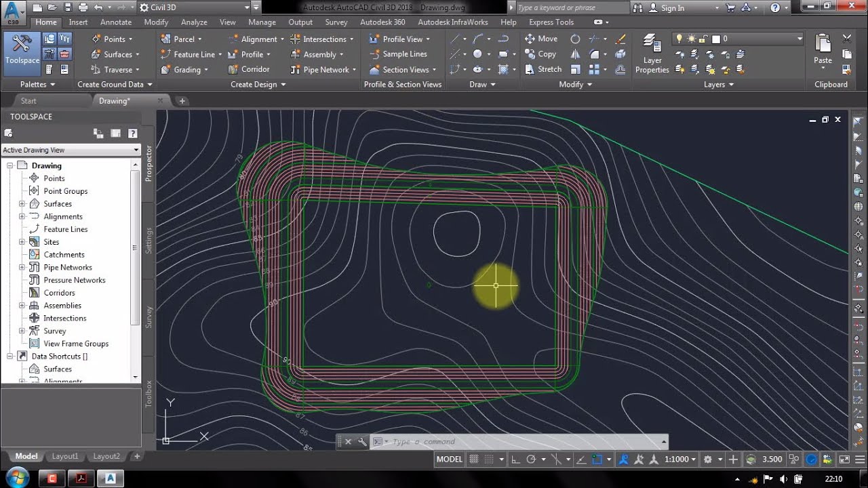Click the Cut scissors icon
The width and height of the screenshot is (868, 488).
[x=847, y=39]
